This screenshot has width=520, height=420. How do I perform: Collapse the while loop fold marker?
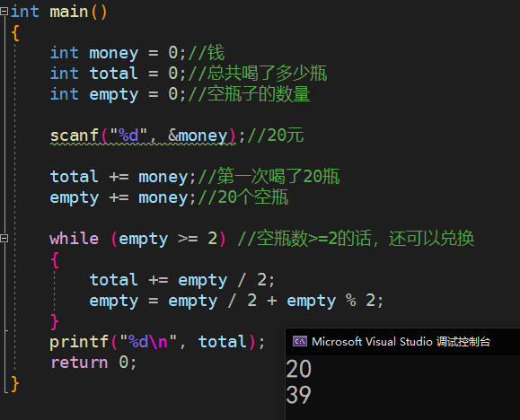(4, 238)
